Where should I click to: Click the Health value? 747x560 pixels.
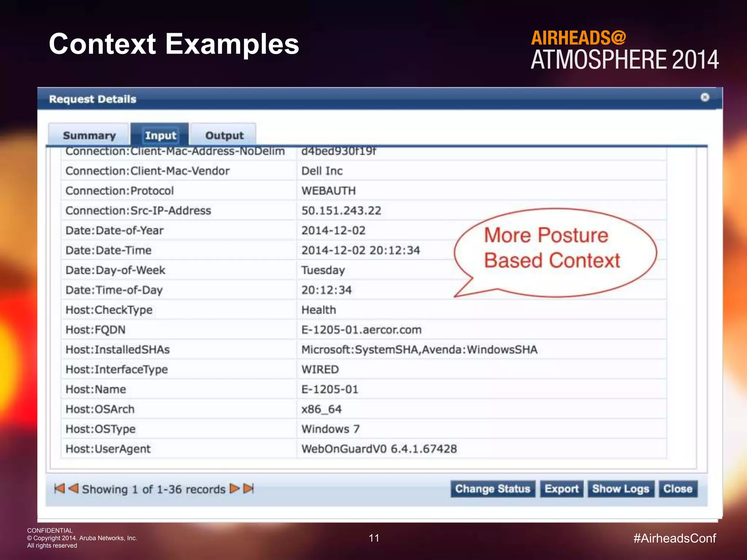pos(319,310)
